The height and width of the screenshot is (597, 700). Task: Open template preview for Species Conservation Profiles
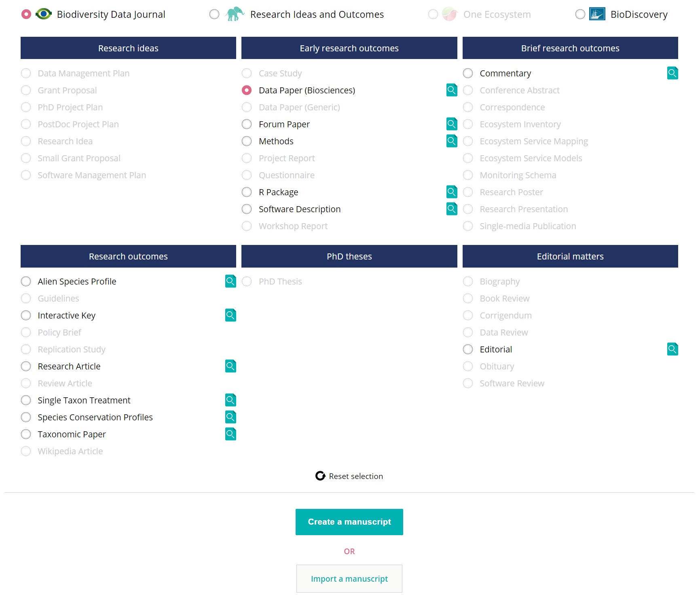(231, 417)
